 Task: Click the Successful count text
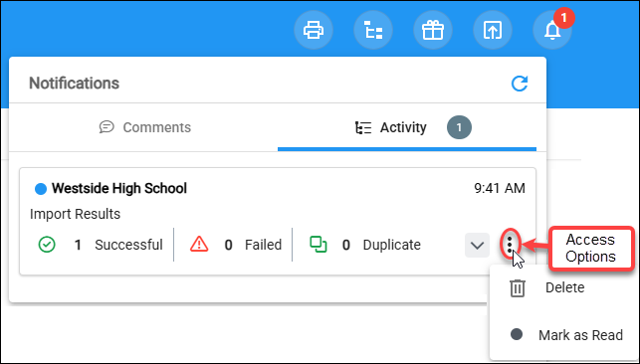tap(118, 245)
